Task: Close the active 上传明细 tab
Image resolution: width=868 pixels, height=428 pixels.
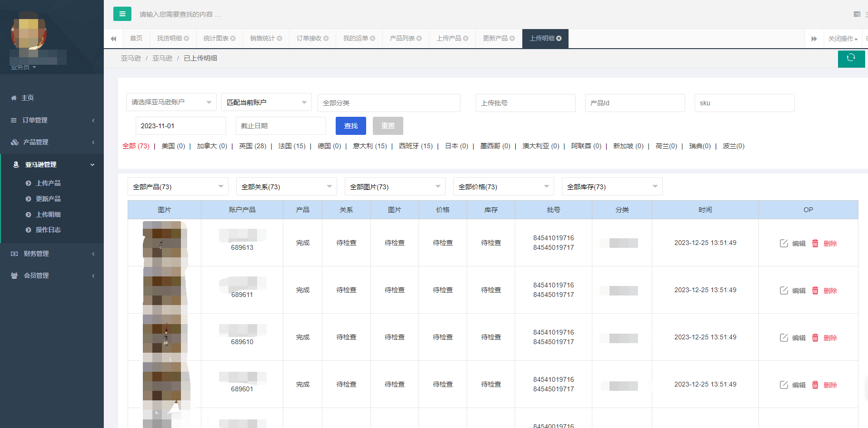Action: [x=559, y=39]
